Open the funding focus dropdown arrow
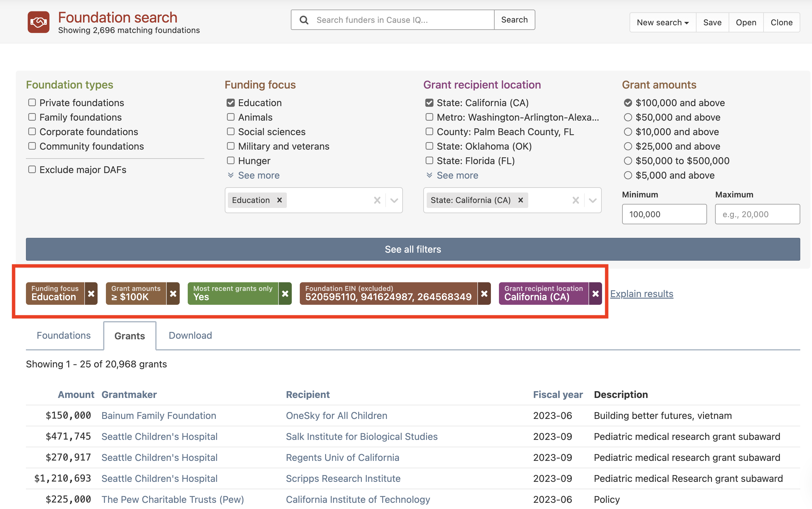Viewport: 812px width, 509px height. [394, 200]
